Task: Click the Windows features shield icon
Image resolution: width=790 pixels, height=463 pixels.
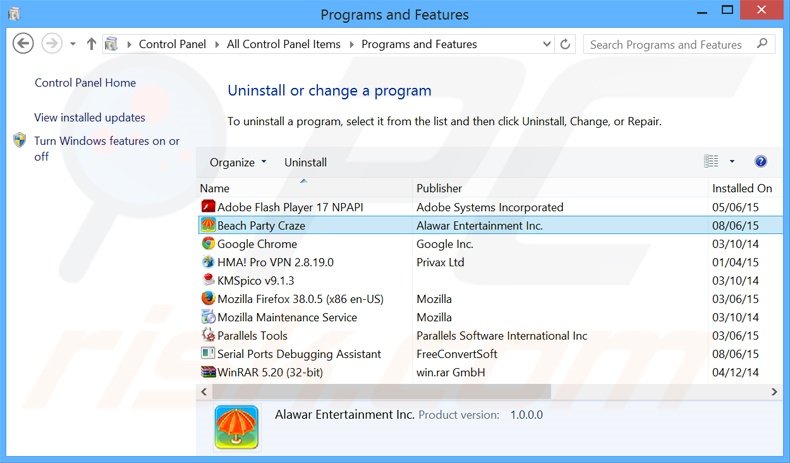Action: pos(20,140)
